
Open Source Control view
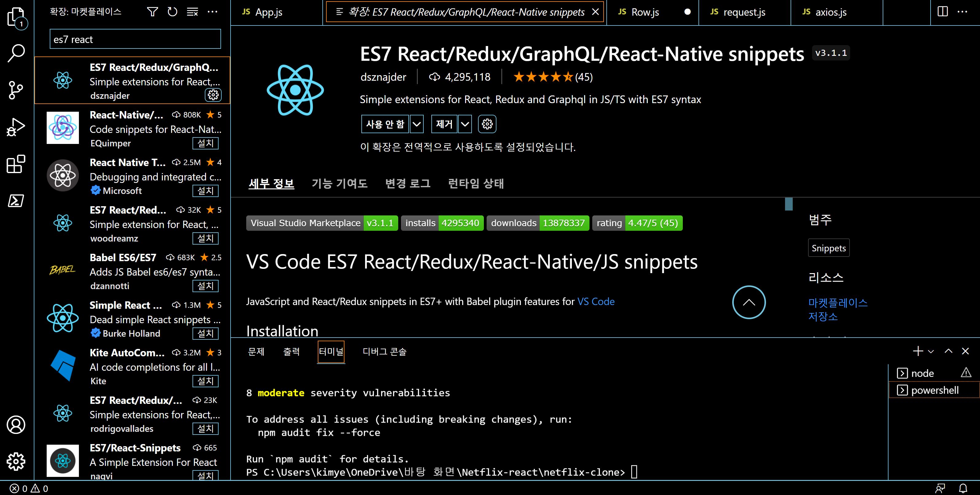16,90
